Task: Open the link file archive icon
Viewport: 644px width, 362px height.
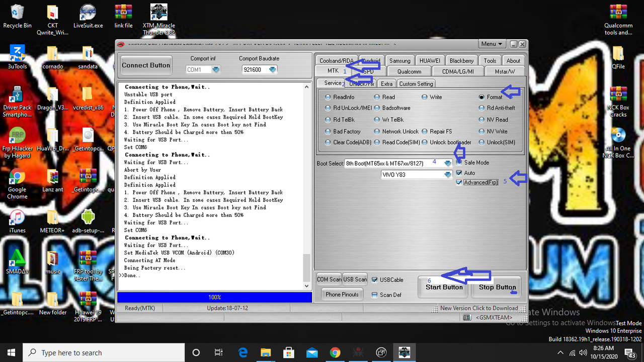Action: coord(123,16)
